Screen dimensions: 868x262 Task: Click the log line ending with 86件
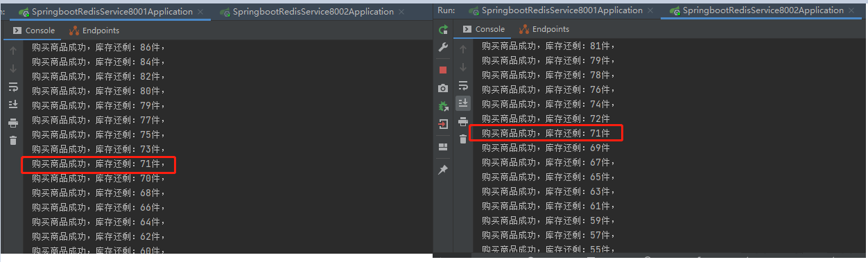(98, 48)
